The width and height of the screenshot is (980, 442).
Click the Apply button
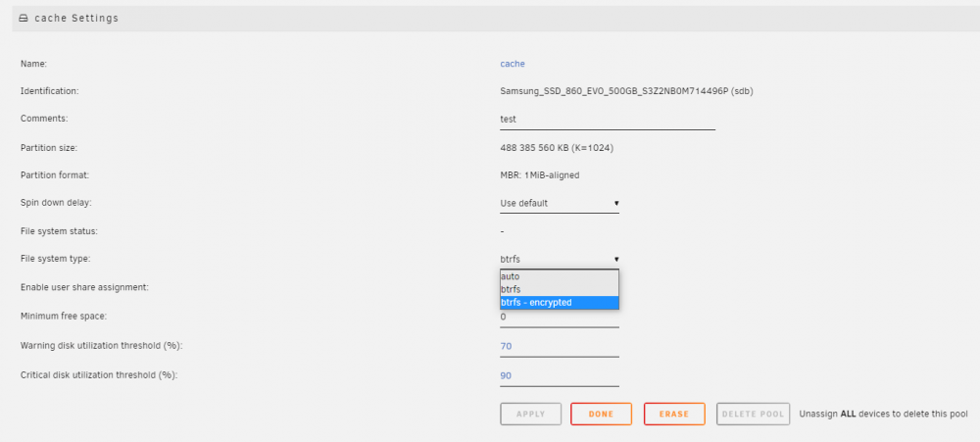click(x=530, y=414)
